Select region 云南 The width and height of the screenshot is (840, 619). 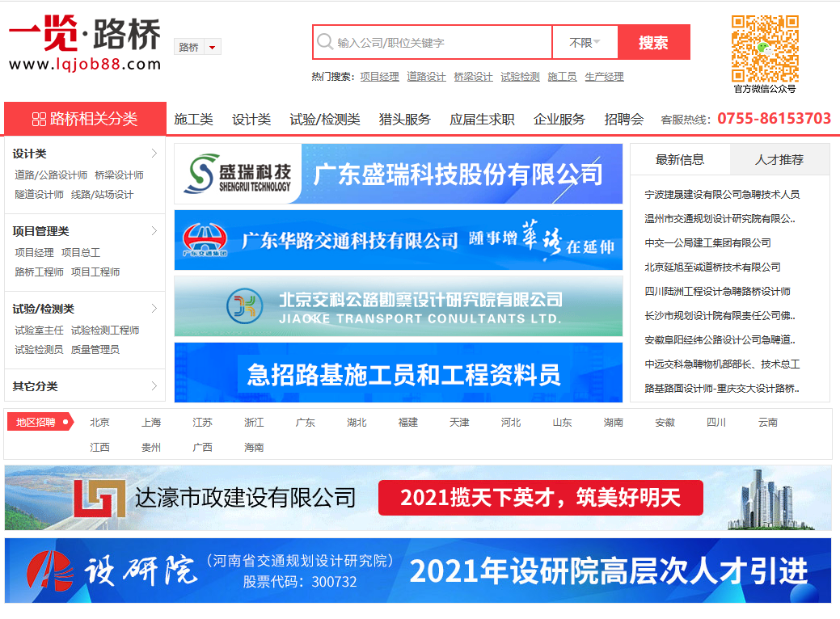pyautogui.click(x=768, y=423)
